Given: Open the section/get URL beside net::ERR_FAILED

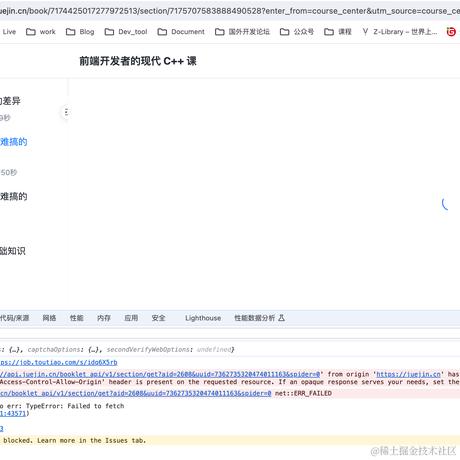Looking at the screenshot, I should click(x=136, y=393).
